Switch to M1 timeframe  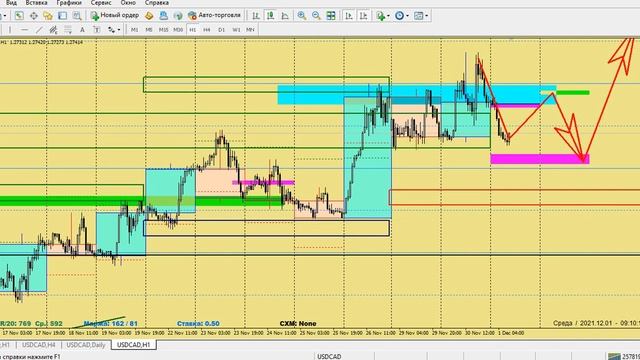[x=134, y=30]
